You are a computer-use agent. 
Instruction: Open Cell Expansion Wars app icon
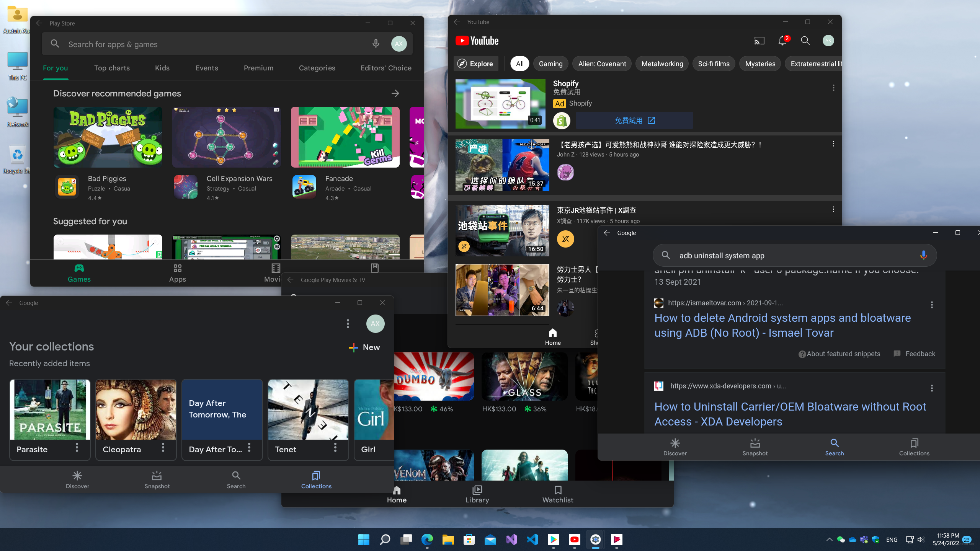coord(186,187)
